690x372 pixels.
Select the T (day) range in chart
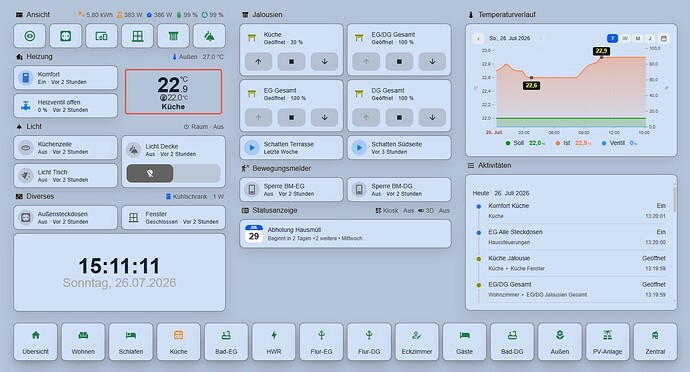612,38
